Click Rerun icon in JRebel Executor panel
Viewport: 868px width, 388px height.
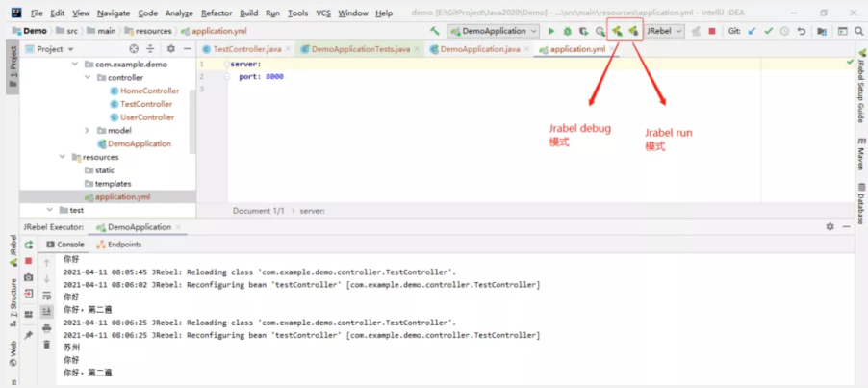(29, 245)
